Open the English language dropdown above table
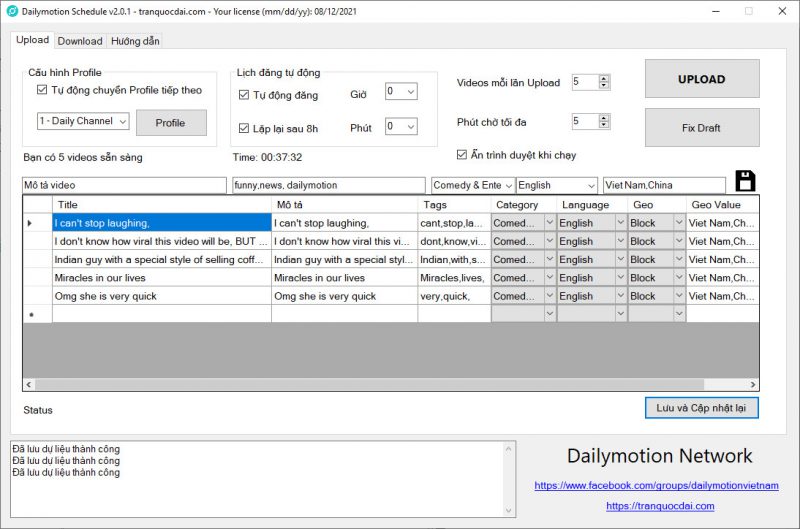The width and height of the screenshot is (800, 529). [557, 185]
